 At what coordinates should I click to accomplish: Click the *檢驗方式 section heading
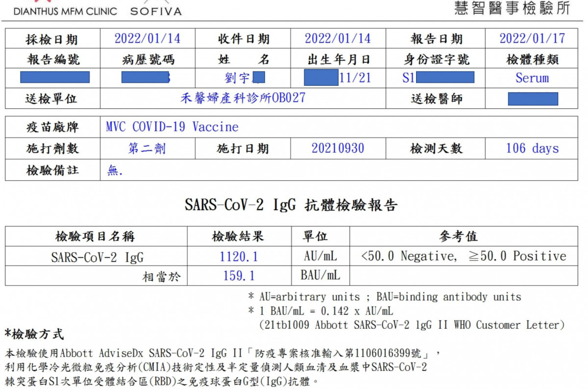click(34, 335)
